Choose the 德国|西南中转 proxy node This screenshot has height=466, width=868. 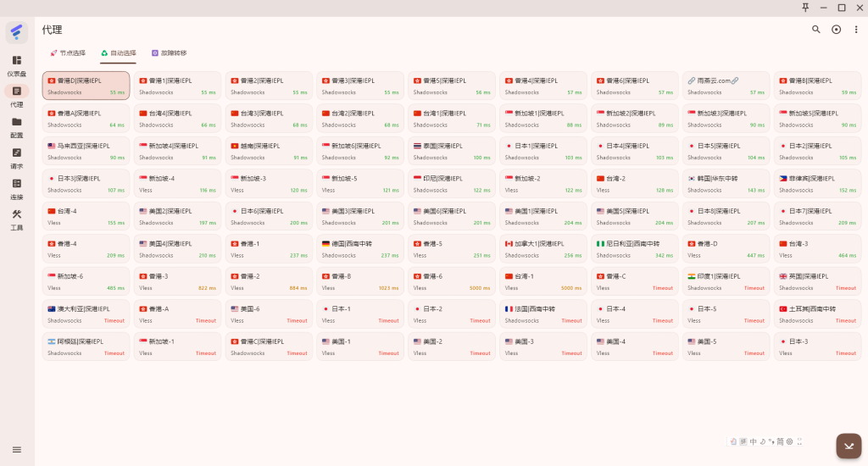360,249
